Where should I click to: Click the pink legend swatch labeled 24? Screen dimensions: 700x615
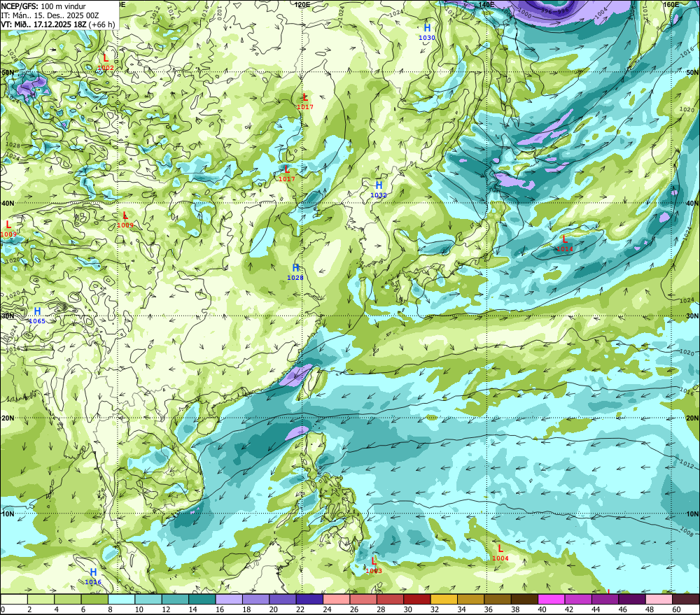[337, 599]
